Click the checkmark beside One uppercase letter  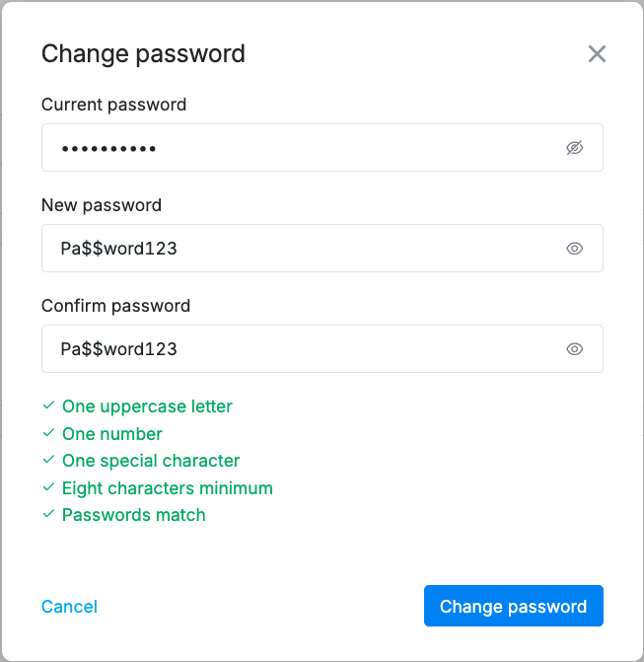pos(48,405)
